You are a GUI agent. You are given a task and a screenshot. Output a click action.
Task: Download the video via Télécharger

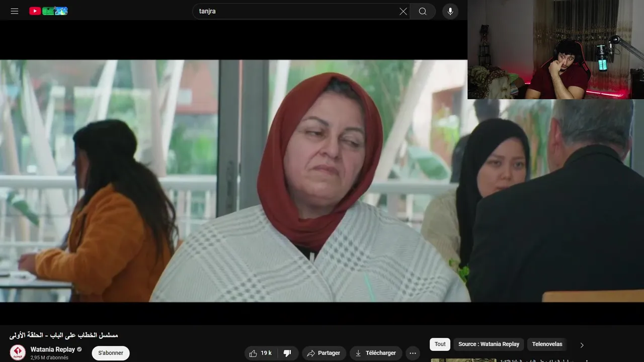coord(376,353)
